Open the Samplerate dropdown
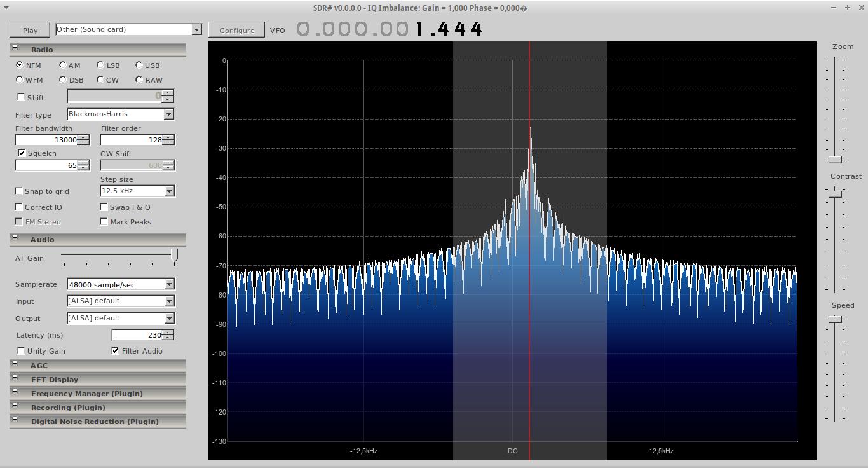Screen dimensions: 868x468 (x=121, y=284)
